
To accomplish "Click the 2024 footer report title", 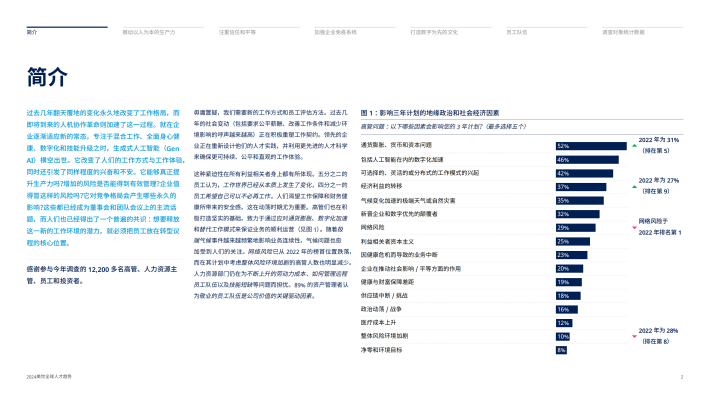I will tap(49, 376).
